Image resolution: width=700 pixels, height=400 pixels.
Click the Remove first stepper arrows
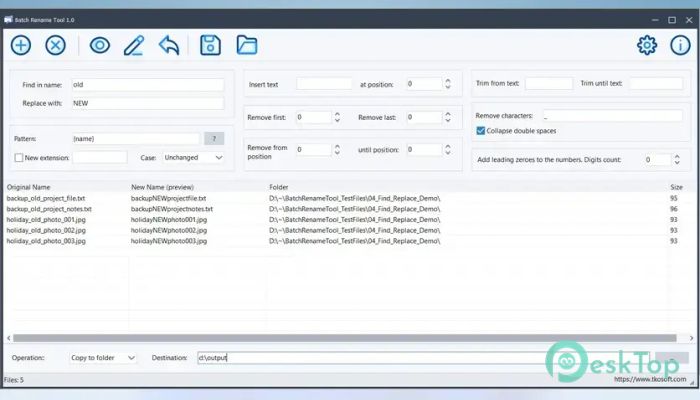(338, 117)
